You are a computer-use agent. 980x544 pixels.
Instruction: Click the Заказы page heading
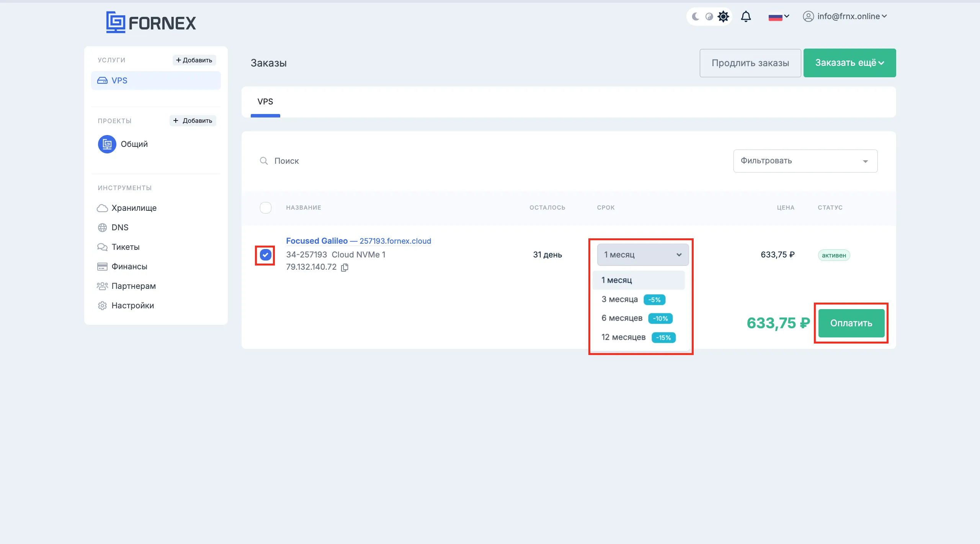point(269,63)
